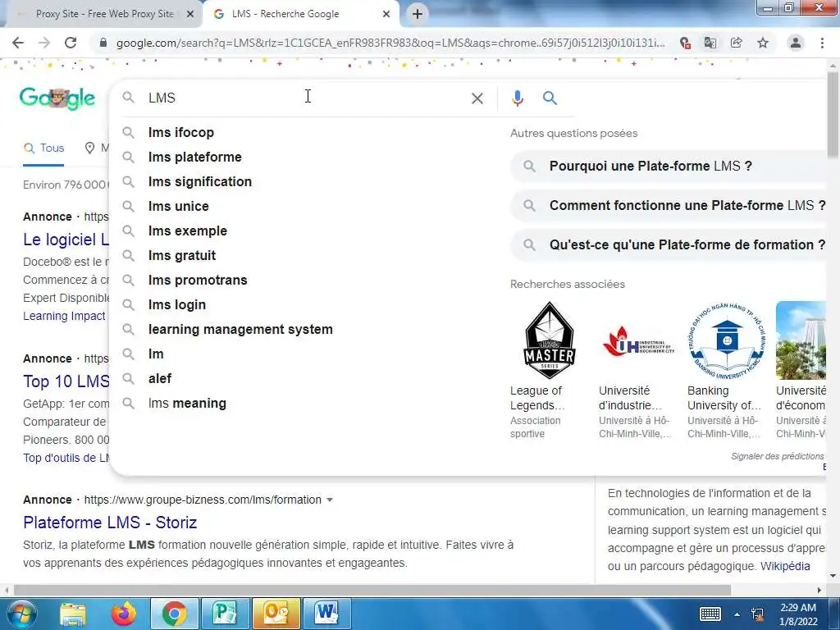Click question Comment fonctionne une Plate-forme LMS
Viewport: 840px width, 630px height.
pos(668,206)
